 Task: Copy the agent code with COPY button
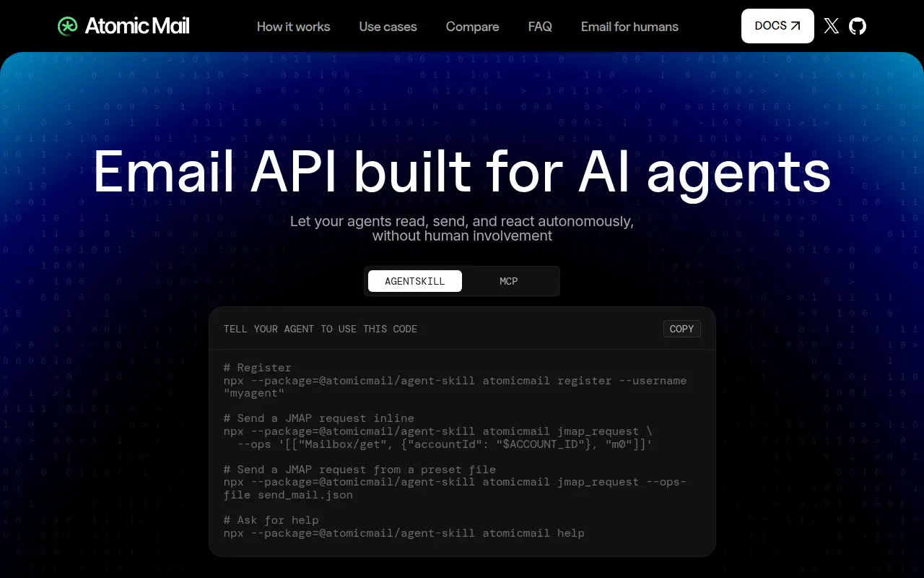(681, 329)
